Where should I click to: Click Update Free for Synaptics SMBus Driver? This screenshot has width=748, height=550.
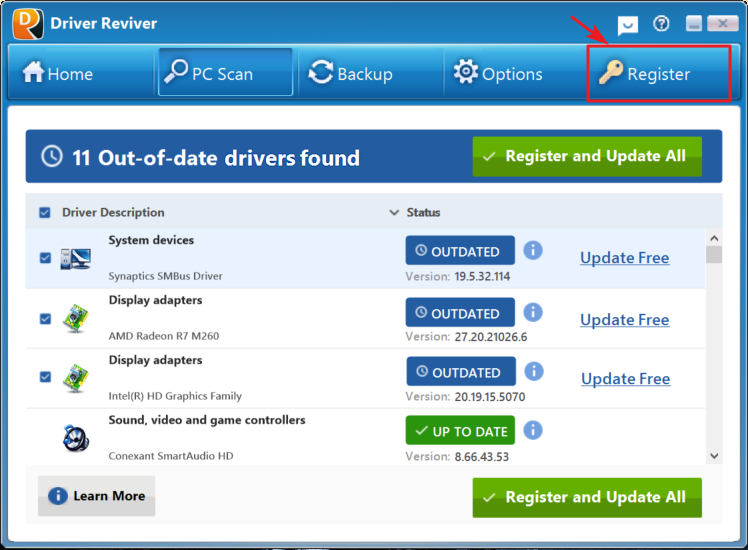tap(624, 258)
